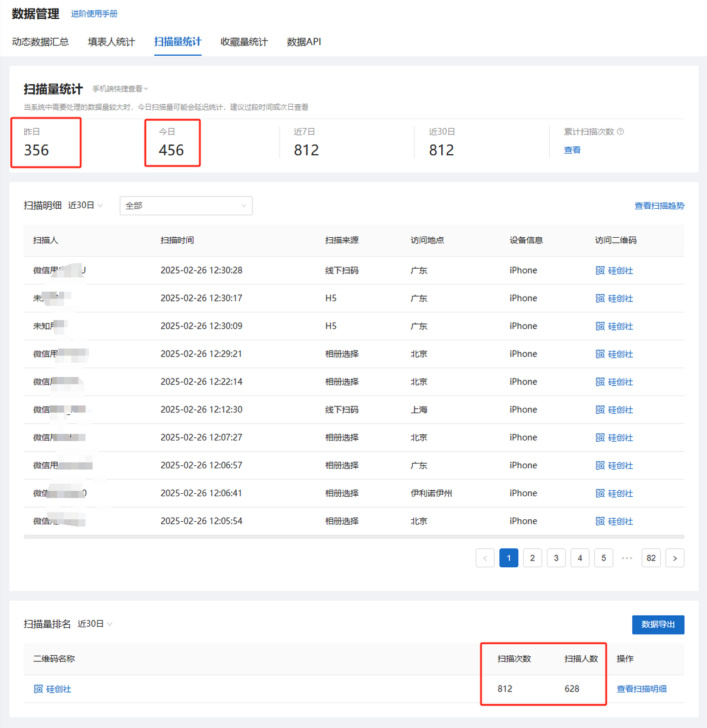Image resolution: width=707 pixels, height=728 pixels.
Task: Open the 数据API tab
Action: point(304,42)
